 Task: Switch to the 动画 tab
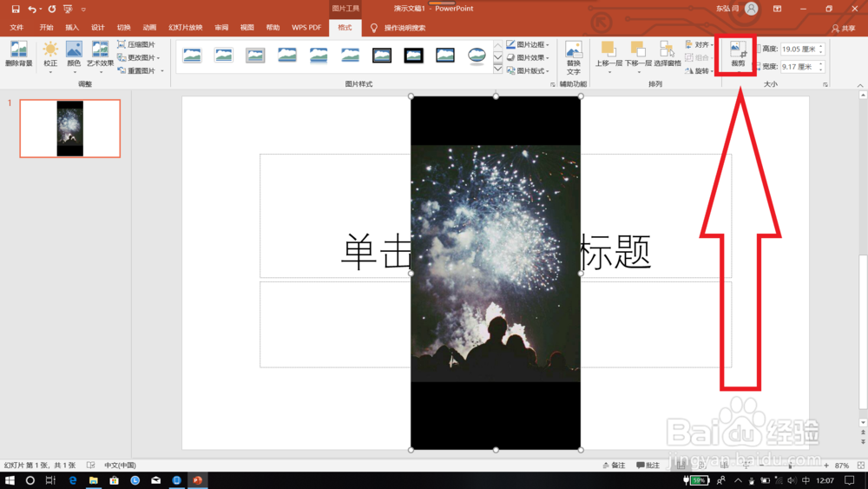pyautogui.click(x=149, y=28)
